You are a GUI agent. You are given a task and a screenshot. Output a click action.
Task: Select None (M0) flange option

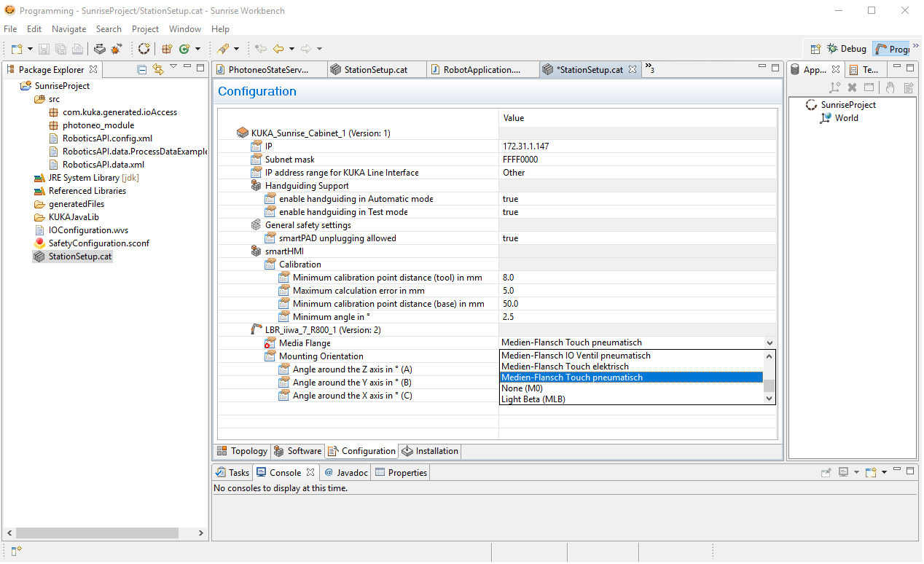(x=632, y=388)
